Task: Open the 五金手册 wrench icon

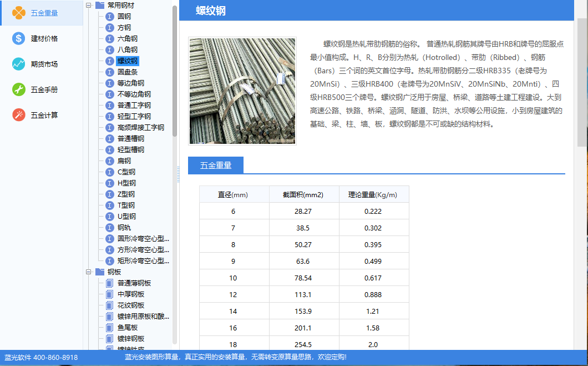Action: [18, 89]
